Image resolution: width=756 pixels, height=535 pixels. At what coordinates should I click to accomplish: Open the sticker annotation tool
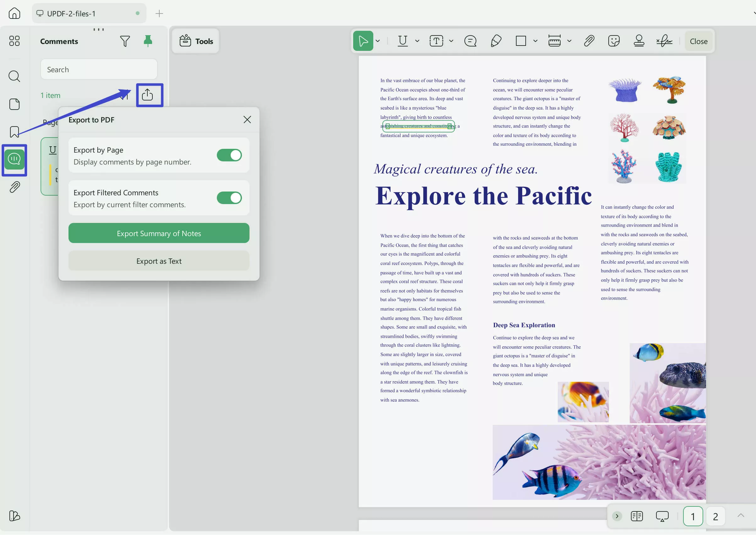point(614,41)
